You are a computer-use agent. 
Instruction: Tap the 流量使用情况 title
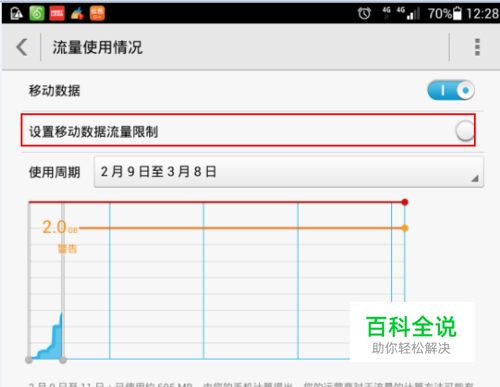(97, 47)
